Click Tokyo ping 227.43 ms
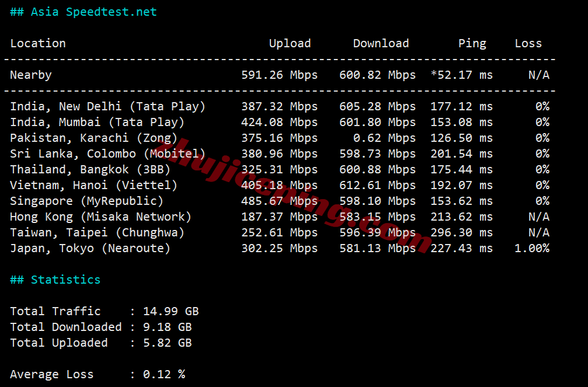The width and height of the screenshot is (588, 387). 462,248
